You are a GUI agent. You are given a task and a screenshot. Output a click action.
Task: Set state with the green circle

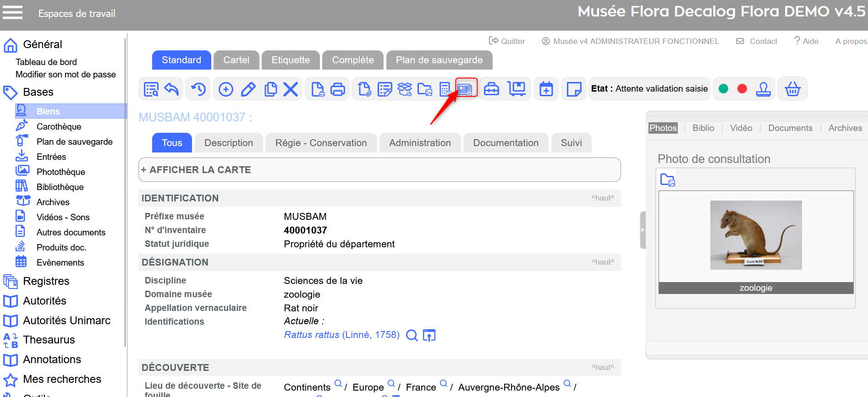point(724,89)
